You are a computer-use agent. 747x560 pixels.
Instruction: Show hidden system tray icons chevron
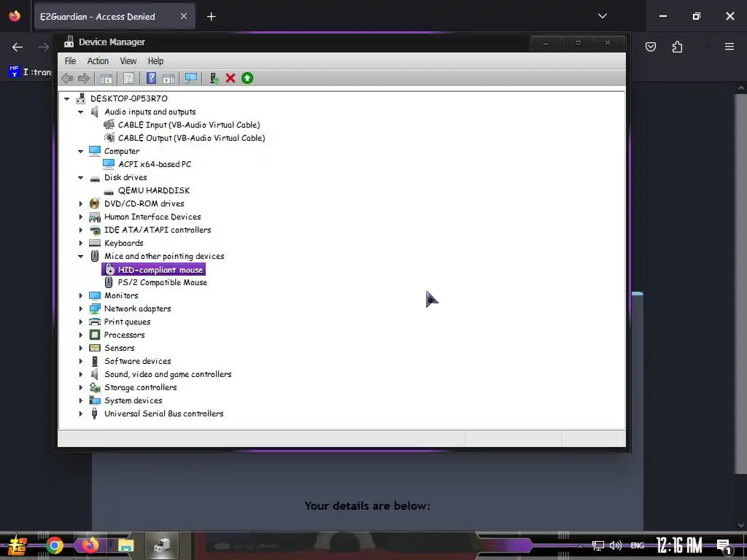(580, 545)
